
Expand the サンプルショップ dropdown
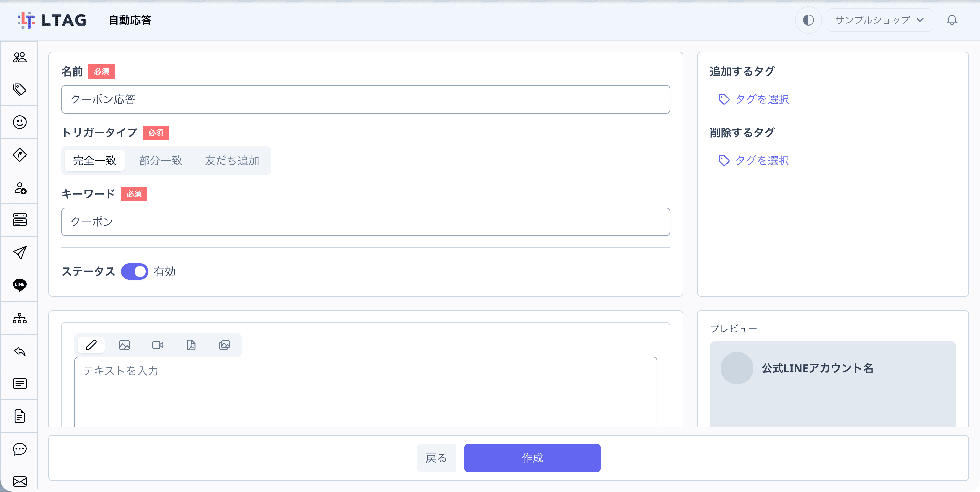pyautogui.click(x=880, y=20)
